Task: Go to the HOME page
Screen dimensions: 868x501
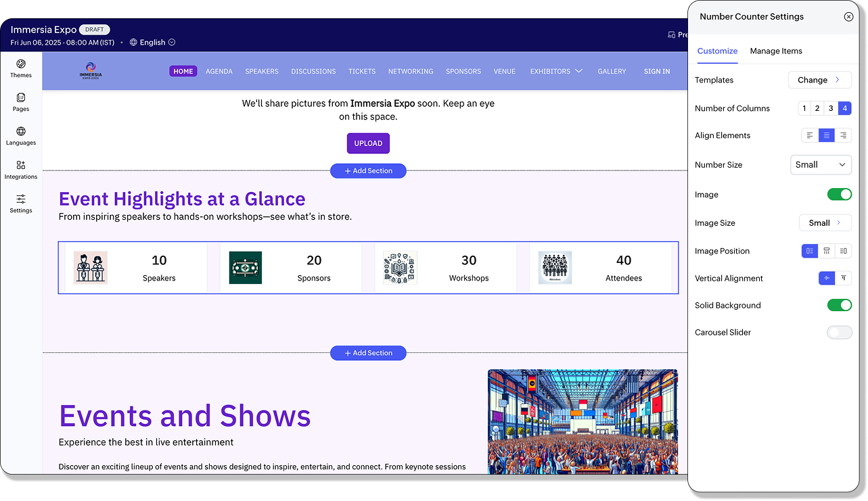Action: coord(183,71)
